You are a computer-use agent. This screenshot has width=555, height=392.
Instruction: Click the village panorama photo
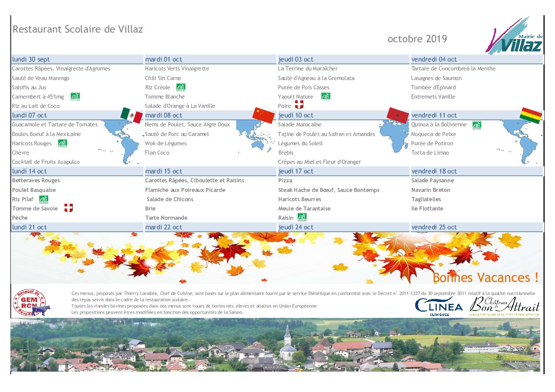pyautogui.click(x=275, y=345)
